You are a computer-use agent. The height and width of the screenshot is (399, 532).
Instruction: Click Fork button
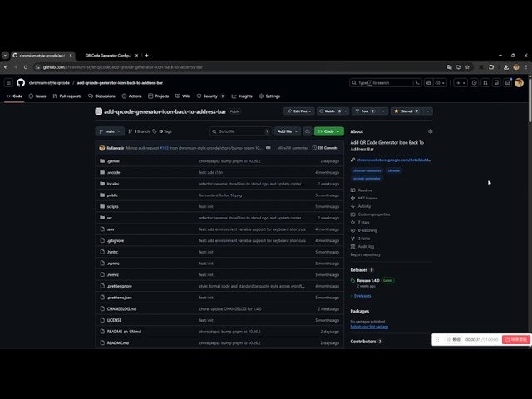tap(367, 111)
